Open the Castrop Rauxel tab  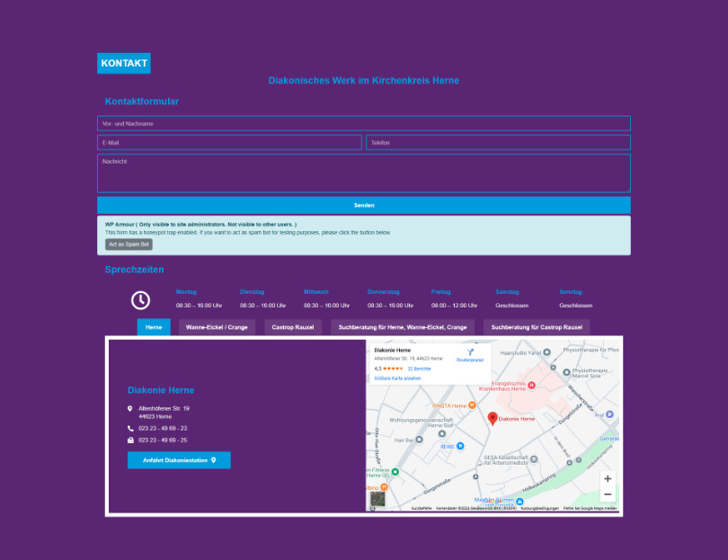[x=293, y=327]
